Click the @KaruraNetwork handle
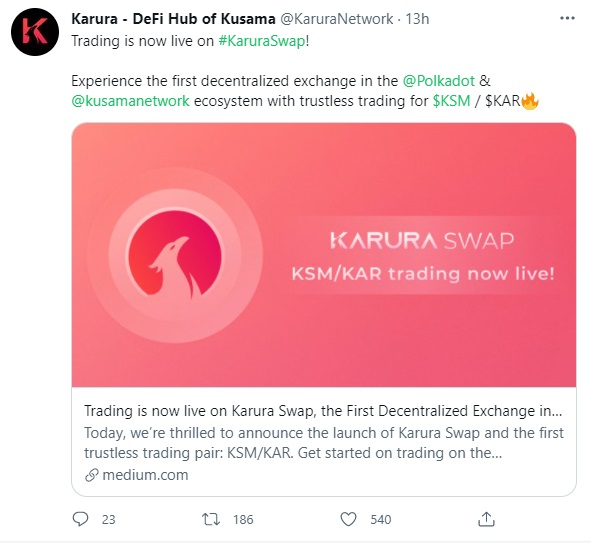Screen dimensions: 591x543 [337, 19]
